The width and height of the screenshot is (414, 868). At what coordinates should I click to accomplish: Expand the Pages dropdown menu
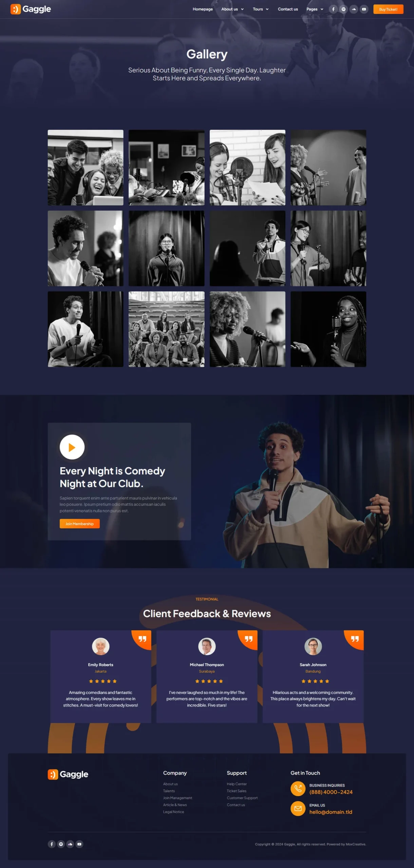315,9
